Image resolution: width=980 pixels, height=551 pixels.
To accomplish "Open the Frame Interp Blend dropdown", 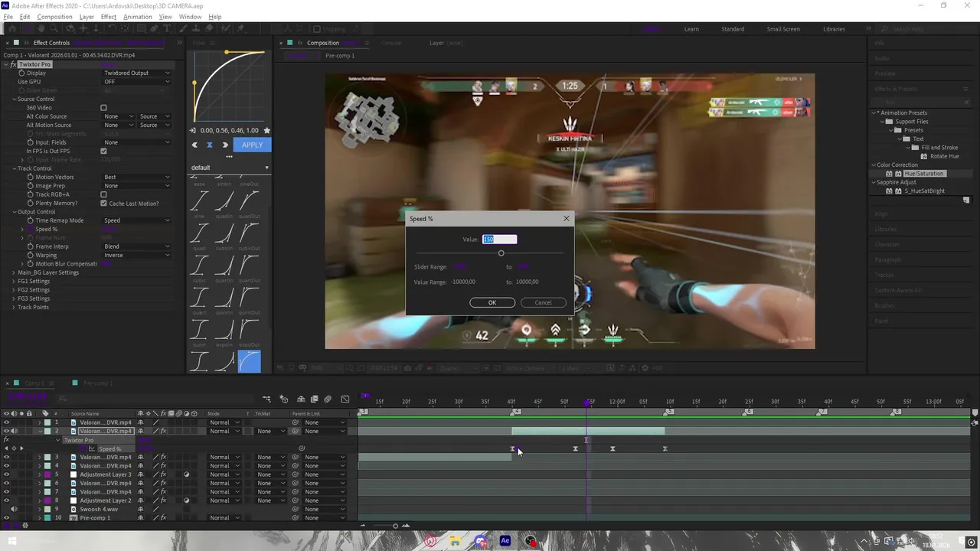I will [136, 246].
